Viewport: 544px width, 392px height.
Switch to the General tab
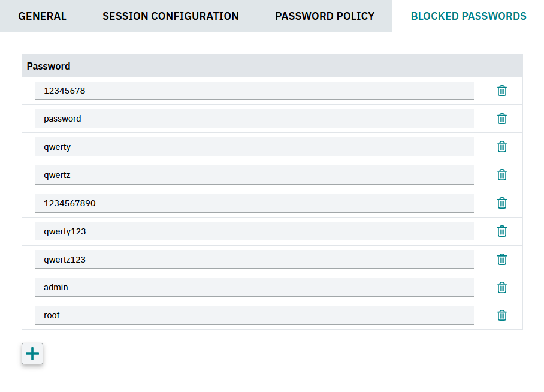click(x=42, y=16)
